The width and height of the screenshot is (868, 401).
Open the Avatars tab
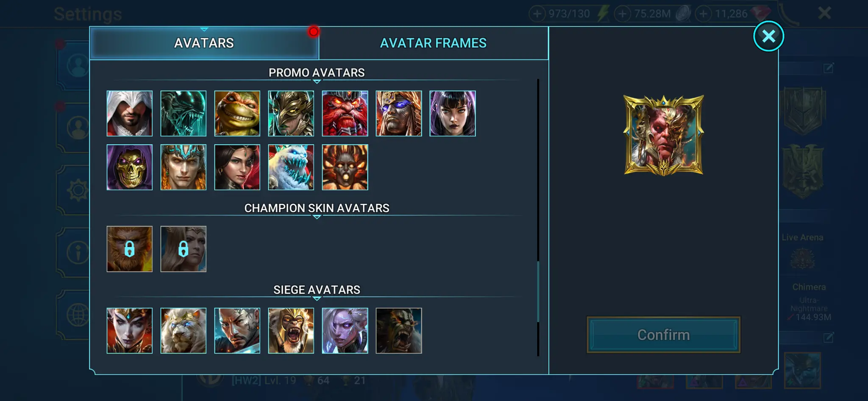coord(204,43)
